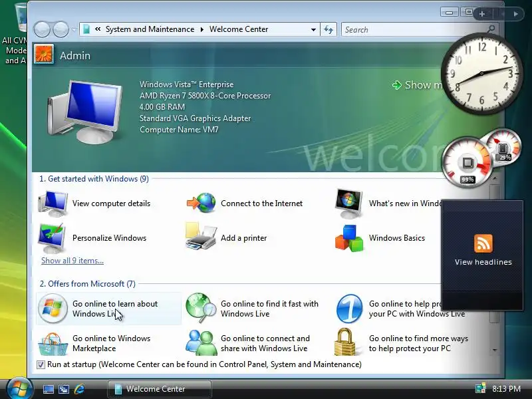
Task: Click the Offers from Microsoft section heading
Action: click(x=87, y=284)
